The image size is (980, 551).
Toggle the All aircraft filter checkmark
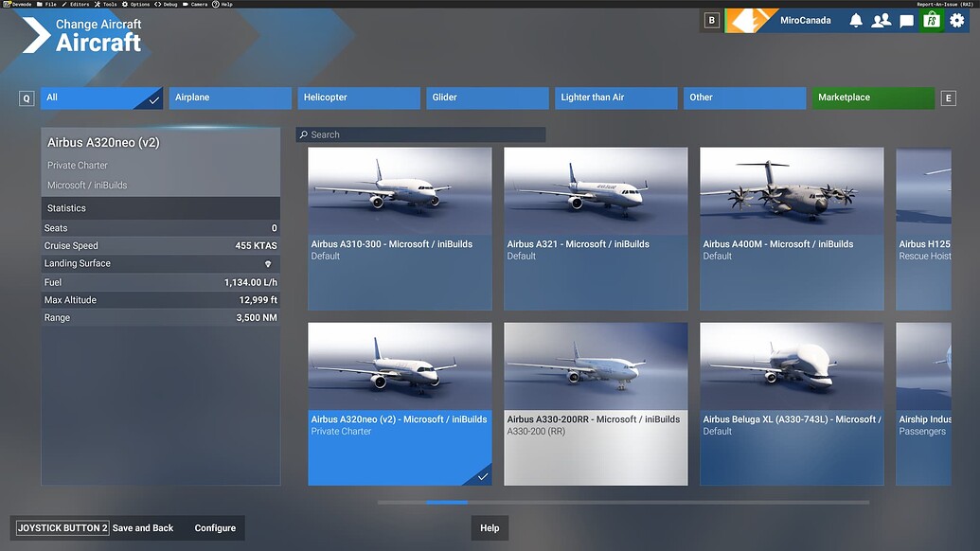point(151,98)
